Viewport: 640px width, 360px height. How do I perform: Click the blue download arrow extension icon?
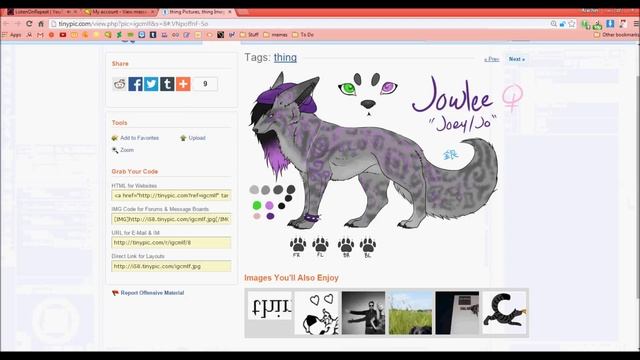[610, 24]
